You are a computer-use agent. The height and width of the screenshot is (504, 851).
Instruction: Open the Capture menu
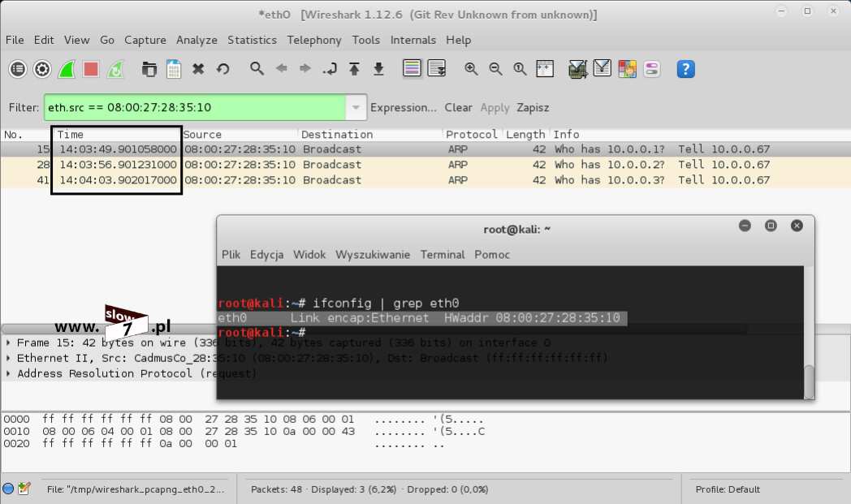(x=145, y=40)
